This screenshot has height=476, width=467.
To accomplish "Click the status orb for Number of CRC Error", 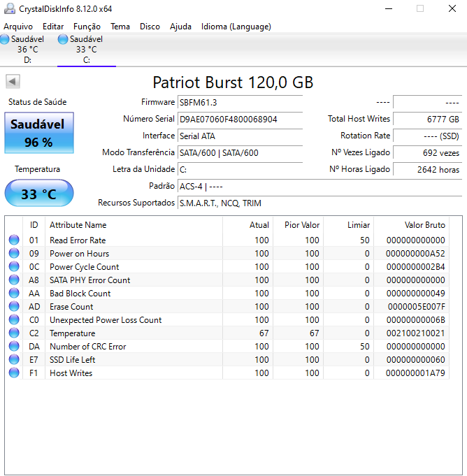I will (x=14, y=346).
